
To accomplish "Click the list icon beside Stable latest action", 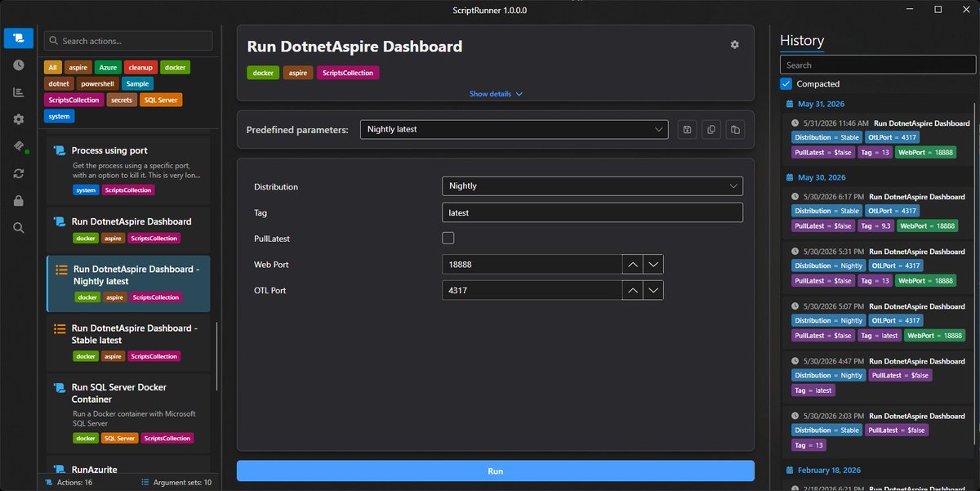I will point(60,328).
